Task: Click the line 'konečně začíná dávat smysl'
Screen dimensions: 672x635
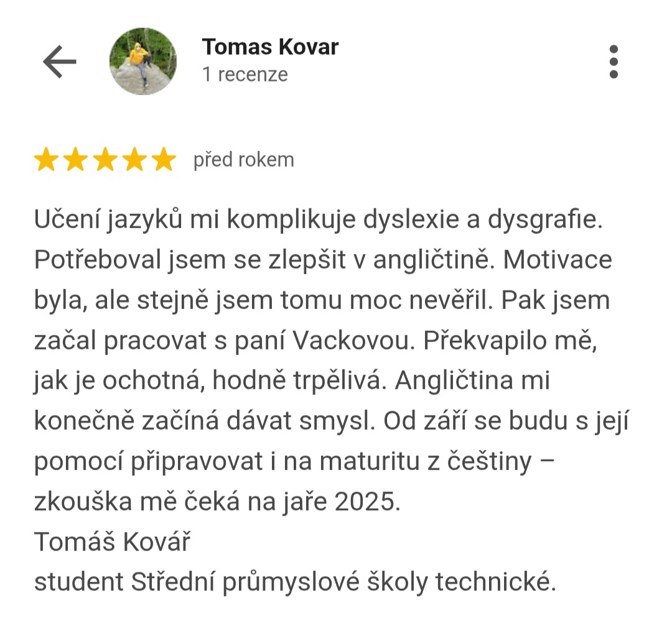Action: point(203,421)
